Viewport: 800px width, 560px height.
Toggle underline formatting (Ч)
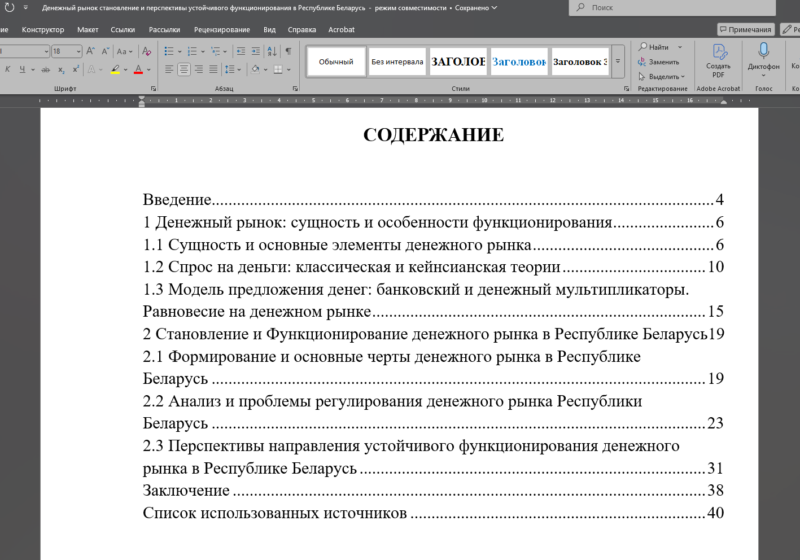(x=22, y=69)
